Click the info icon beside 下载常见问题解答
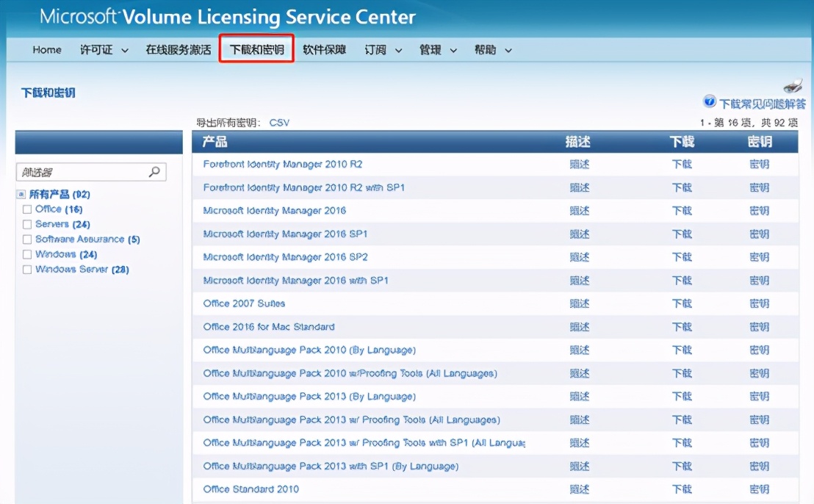The image size is (814, 504). 708,101
